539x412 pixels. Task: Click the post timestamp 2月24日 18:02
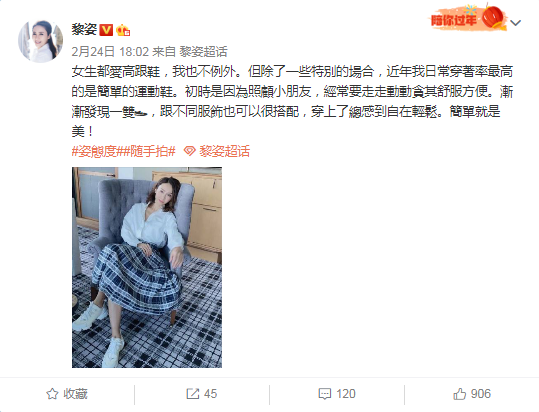coord(110,52)
